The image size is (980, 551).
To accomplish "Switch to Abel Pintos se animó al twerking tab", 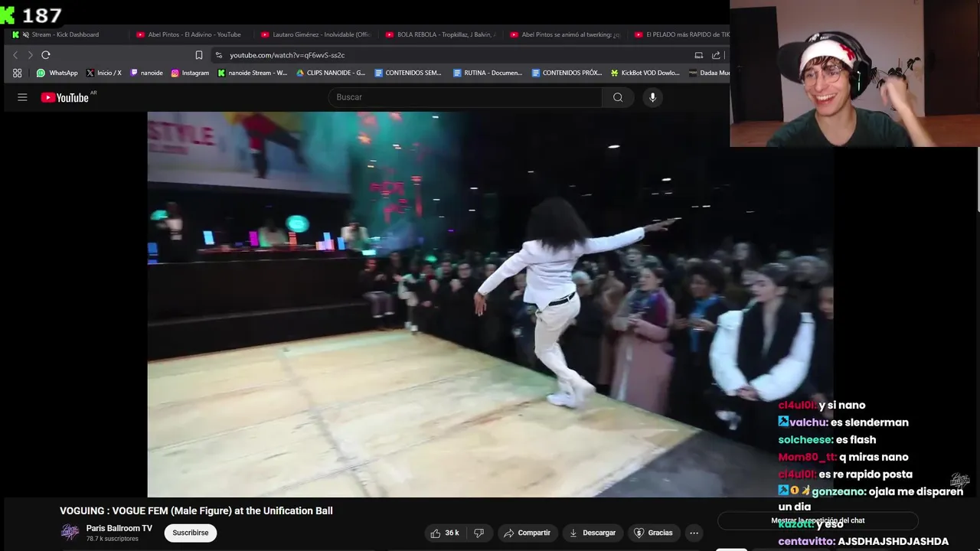I will (565, 34).
